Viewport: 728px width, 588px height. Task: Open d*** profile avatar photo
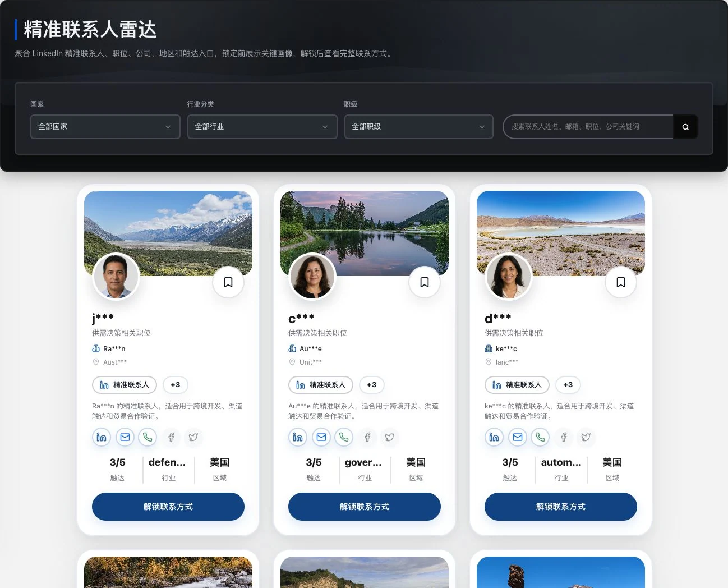tap(509, 276)
